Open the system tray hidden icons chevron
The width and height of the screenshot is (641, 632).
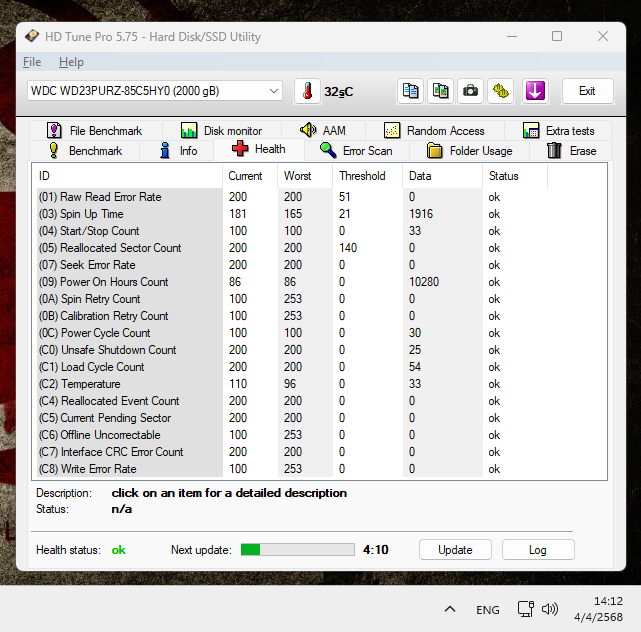pos(450,609)
